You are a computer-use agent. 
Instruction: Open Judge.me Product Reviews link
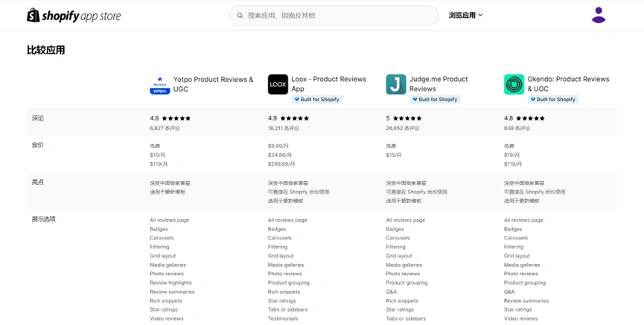(439, 84)
